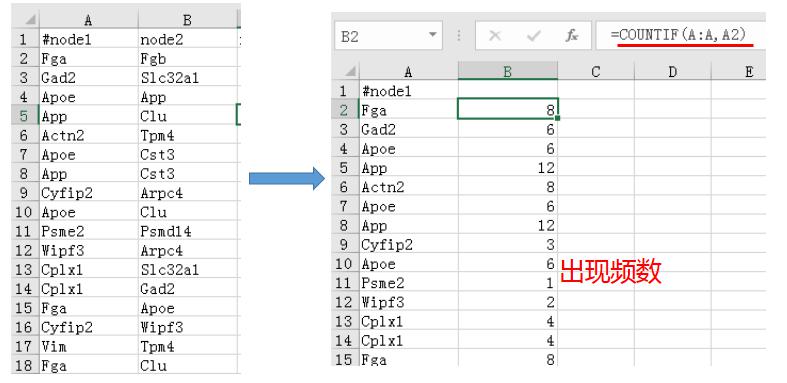The height and width of the screenshot is (383, 787).
Task: Select row 5 header in left sheet
Action: [x=25, y=116]
